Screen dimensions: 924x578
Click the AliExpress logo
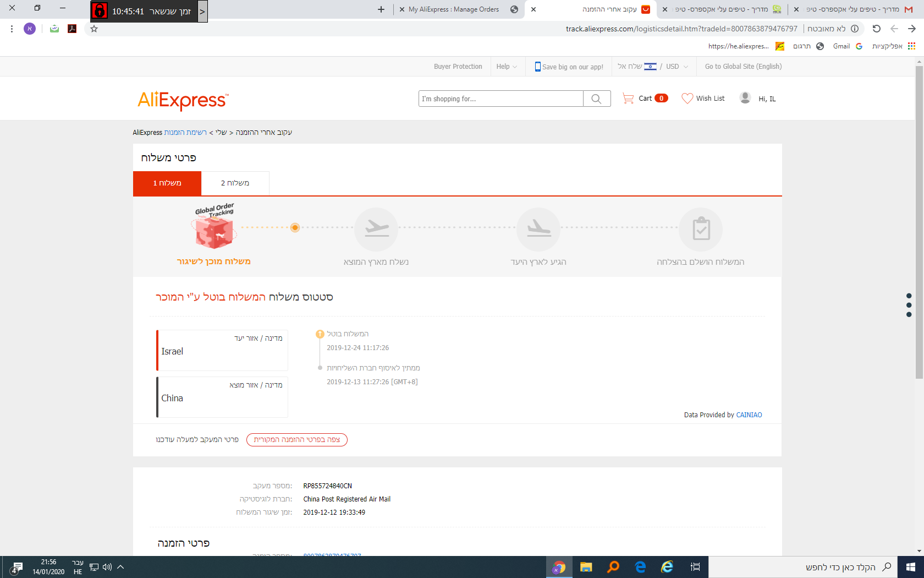pyautogui.click(x=183, y=100)
